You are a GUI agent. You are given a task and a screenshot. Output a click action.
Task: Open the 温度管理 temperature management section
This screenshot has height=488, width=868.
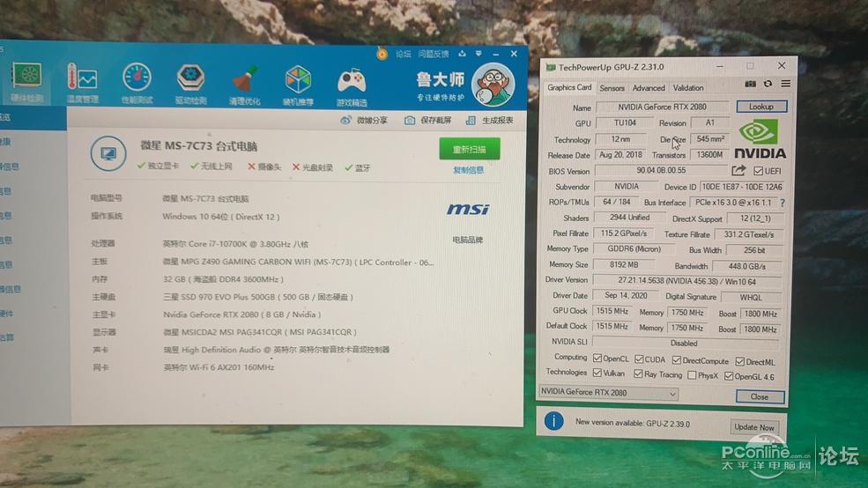(x=82, y=83)
